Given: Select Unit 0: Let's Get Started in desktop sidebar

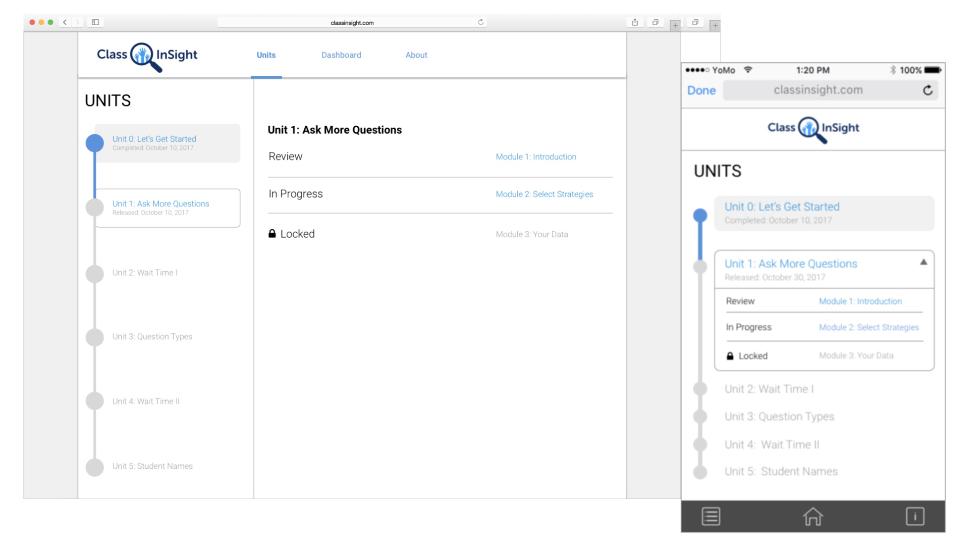Looking at the screenshot, I should (167, 143).
